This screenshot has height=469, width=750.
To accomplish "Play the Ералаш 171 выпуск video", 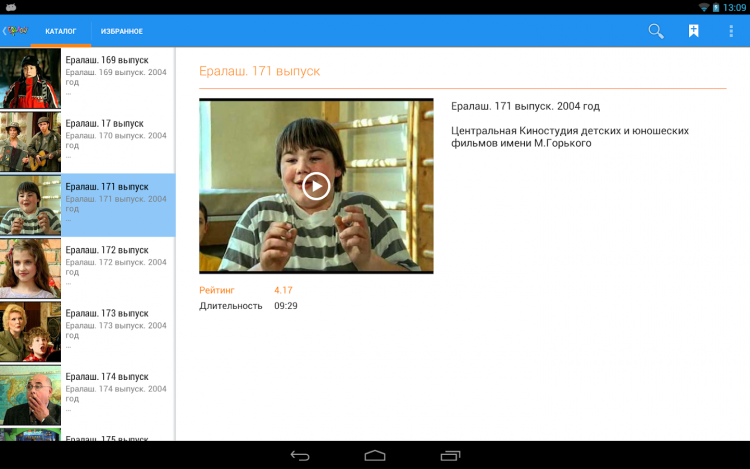I will (x=316, y=186).
